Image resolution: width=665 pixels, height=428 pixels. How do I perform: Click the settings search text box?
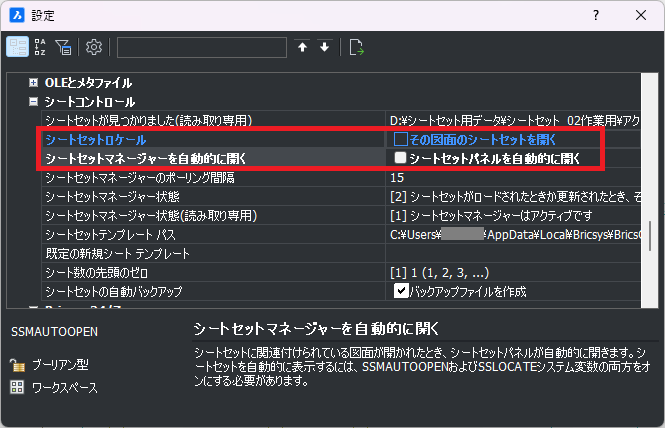[x=201, y=47]
